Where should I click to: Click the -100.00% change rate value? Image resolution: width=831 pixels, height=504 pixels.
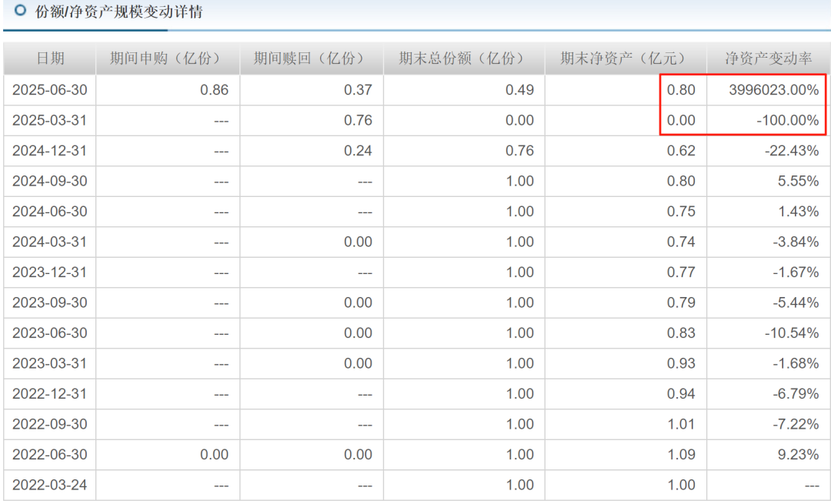click(x=788, y=120)
